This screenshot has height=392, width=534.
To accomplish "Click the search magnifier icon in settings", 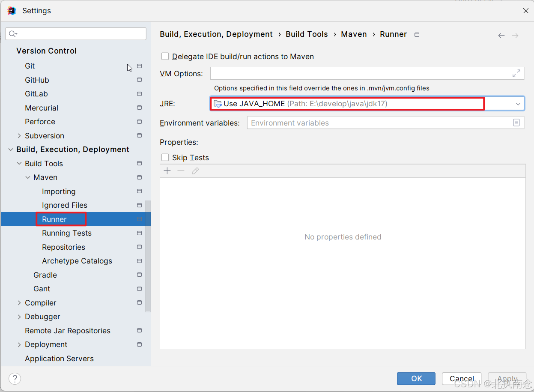I will point(12,34).
